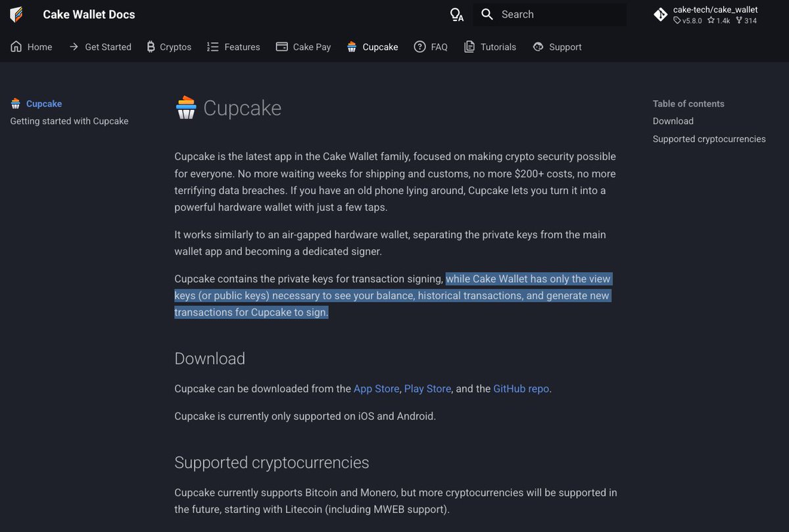Click the Cupcake page title text
The height and width of the screenshot is (532, 789).
pos(242,108)
